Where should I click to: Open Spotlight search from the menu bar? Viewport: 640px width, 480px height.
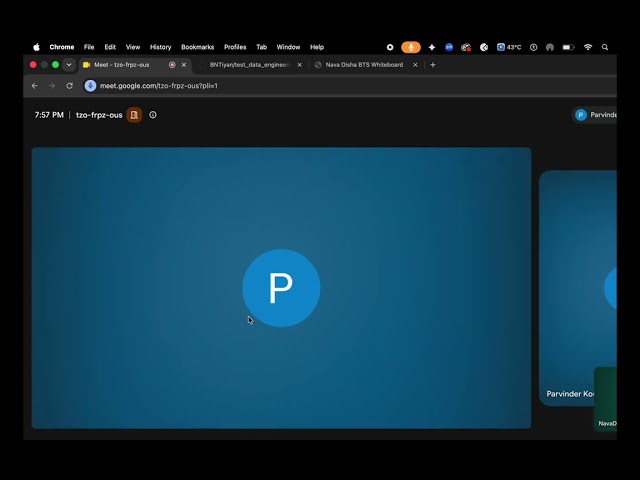[x=605, y=47]
